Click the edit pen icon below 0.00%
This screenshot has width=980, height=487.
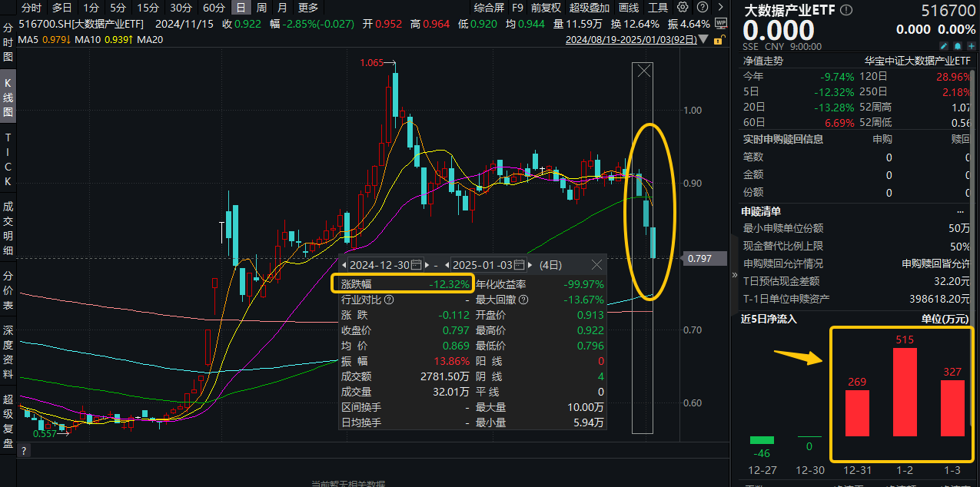pyautogui.click(x=943, y=46)
